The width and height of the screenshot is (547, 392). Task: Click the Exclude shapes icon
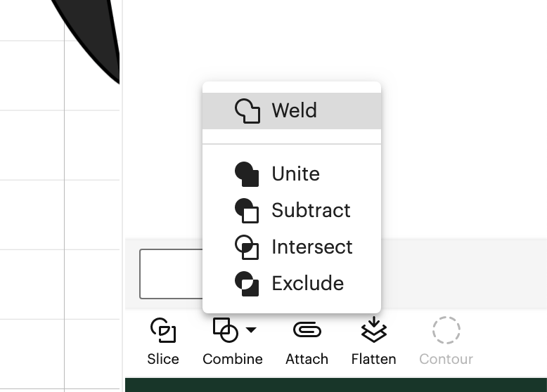tap(247, 284)
